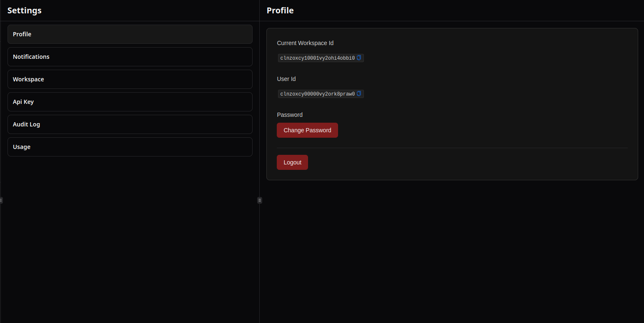Screen dimensions: 644x323
Task: Click the divider line above Logout
Action: (x=452, y=148)
